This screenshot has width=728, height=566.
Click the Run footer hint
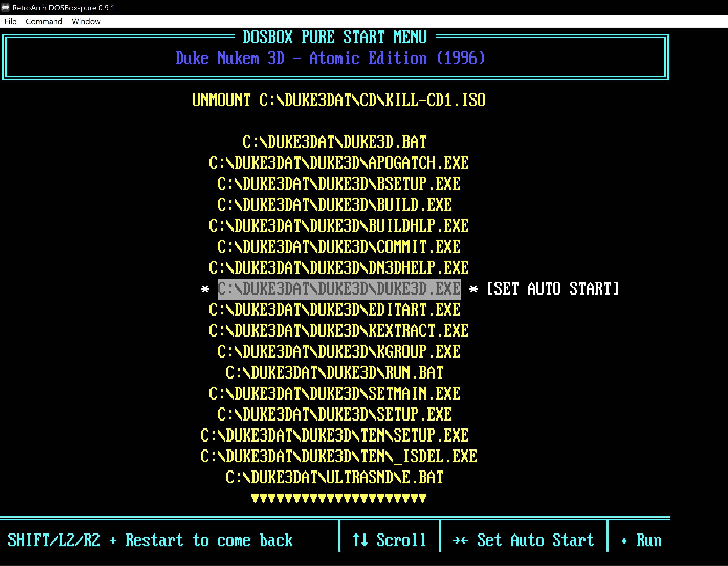click(x=642, y=540)
